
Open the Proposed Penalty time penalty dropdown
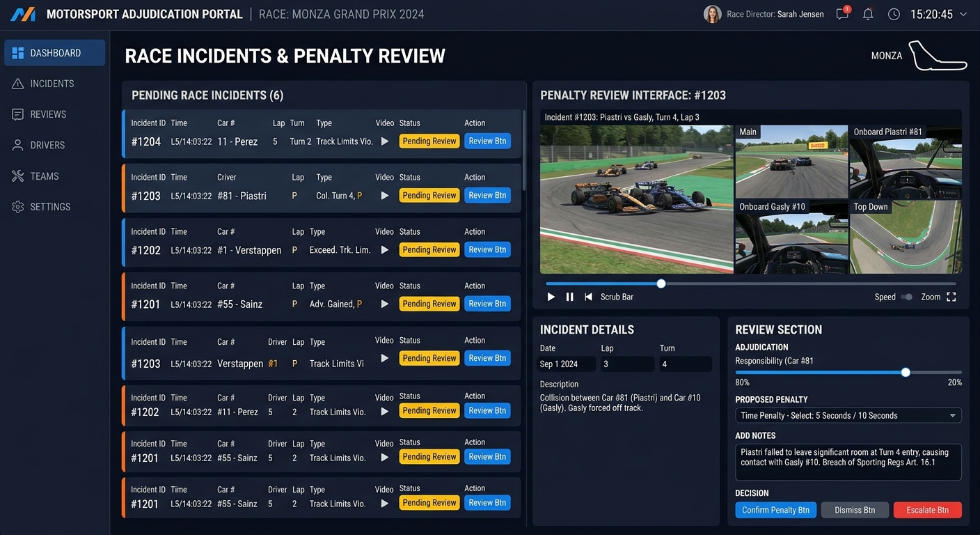pyautogui.click(x=848, y=415)
